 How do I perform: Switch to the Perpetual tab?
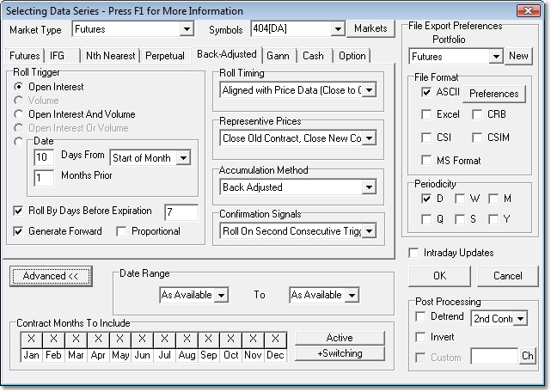pyautogui.click(x=165, y=56)
